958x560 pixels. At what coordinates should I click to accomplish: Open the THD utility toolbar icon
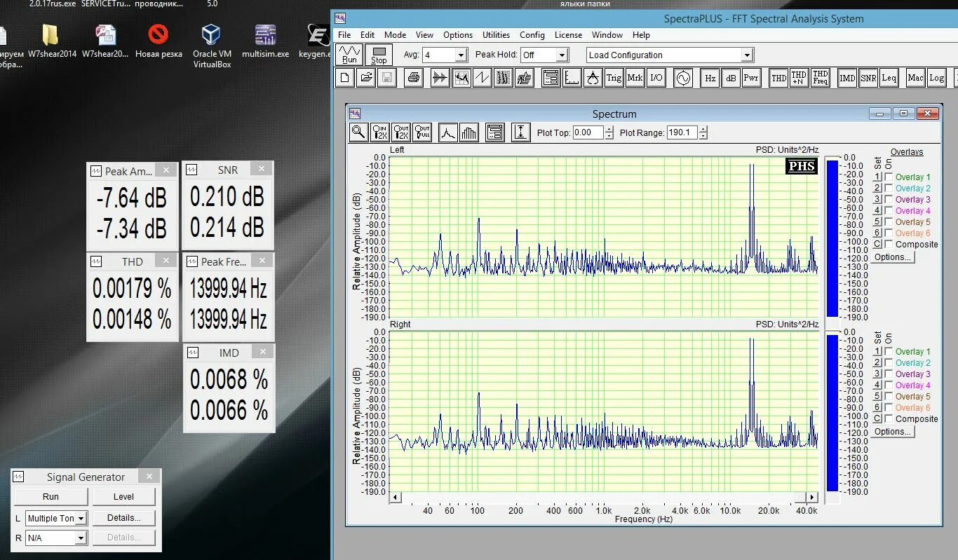click(778, 78)
